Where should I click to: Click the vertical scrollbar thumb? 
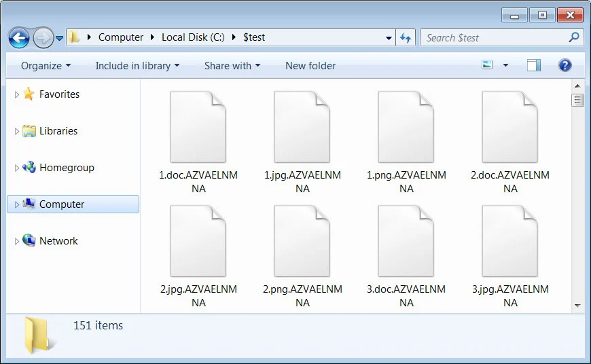click(x=577, y=100)
